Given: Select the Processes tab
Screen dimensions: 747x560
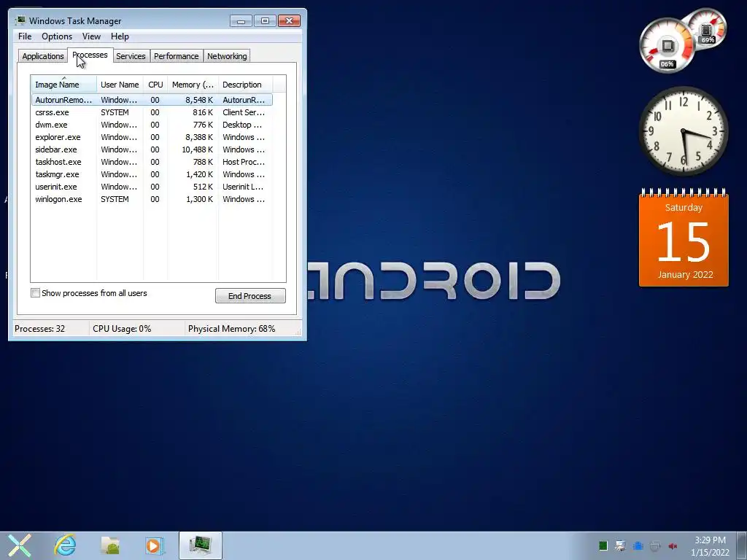Looking at the screenshot, I should [x=90, y=55].
